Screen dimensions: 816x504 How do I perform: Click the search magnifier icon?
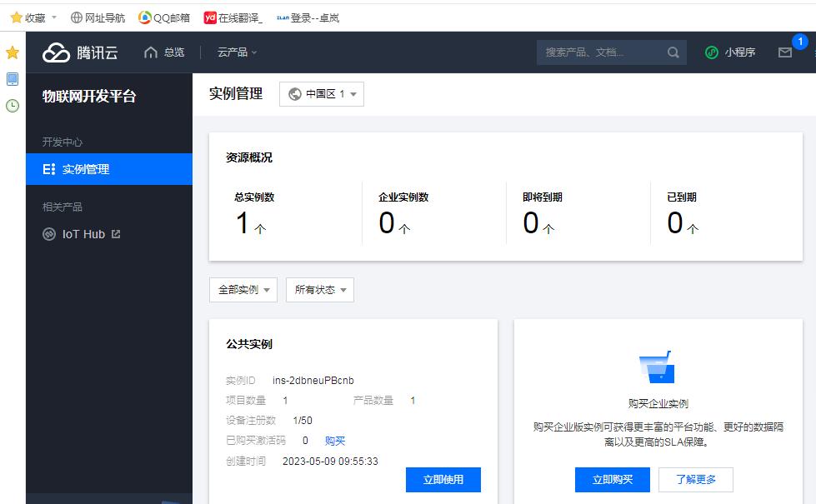coord(673,52)
